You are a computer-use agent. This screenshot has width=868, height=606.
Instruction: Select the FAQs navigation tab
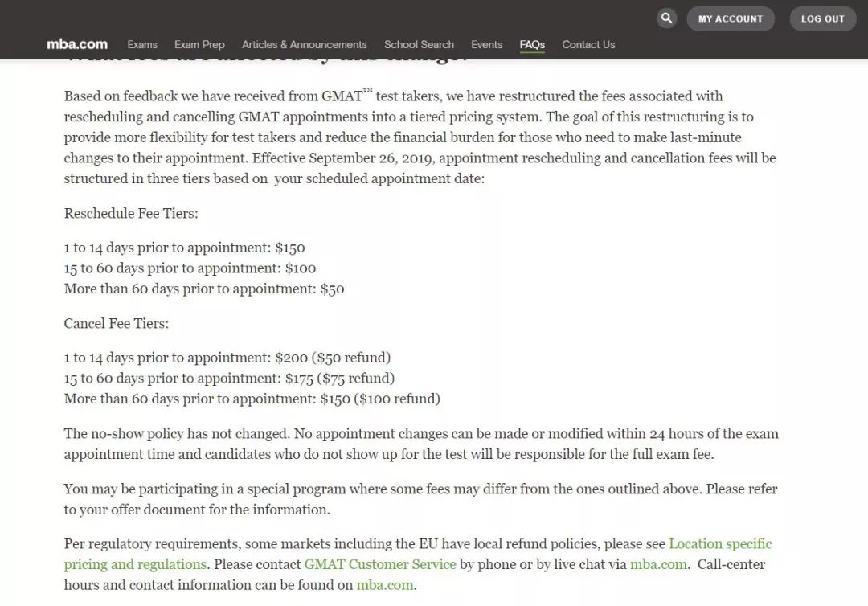(532, 45)
